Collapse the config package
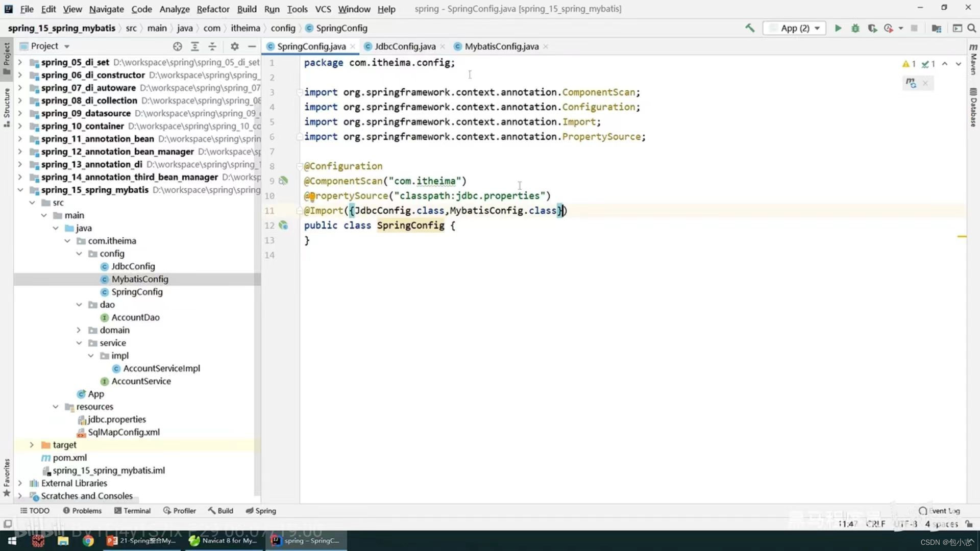Image resolution: width=980 pixels, height=551 pixels. [x=79, y=254]
